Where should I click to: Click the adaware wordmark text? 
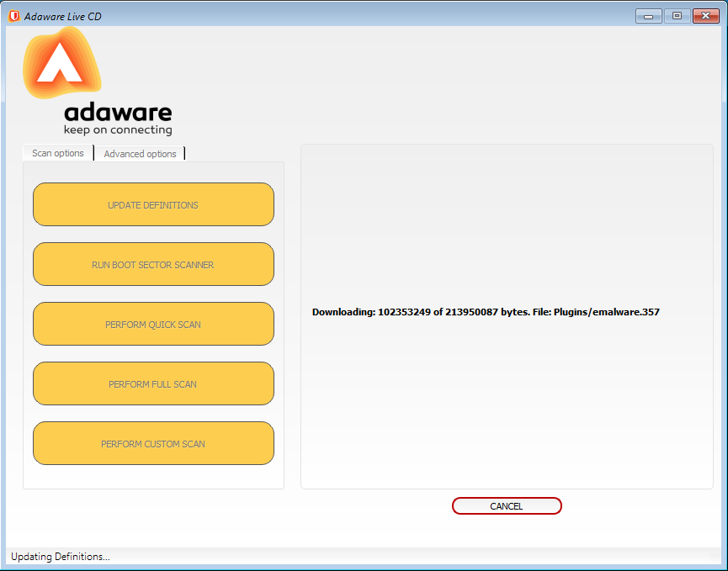[118, 113]
